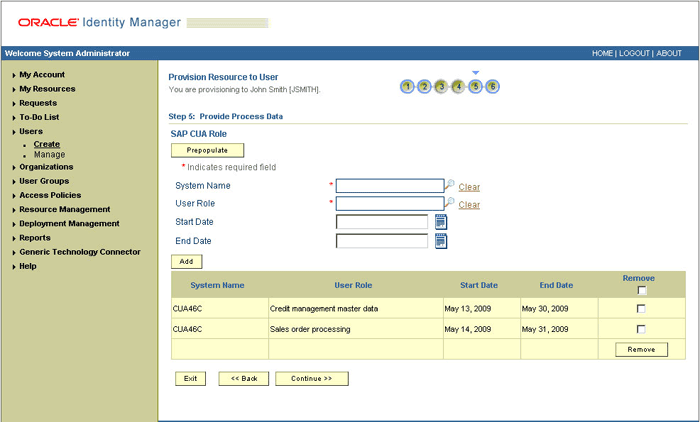Click the Prepopulate button
700x422 pixels.
[x=208, y=150]
